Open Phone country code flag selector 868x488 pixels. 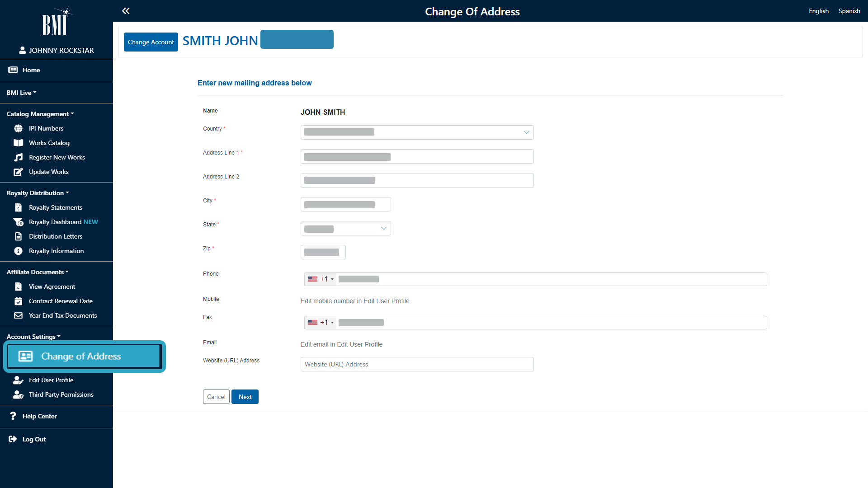321,279
